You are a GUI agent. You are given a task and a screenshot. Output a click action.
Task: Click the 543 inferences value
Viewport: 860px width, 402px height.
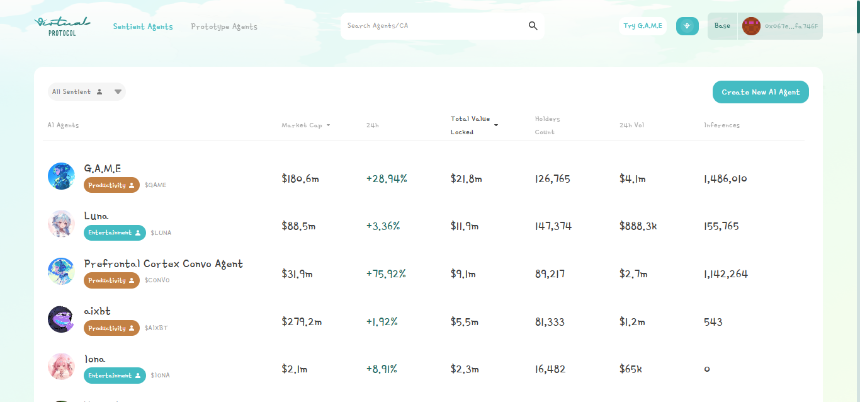713,321
